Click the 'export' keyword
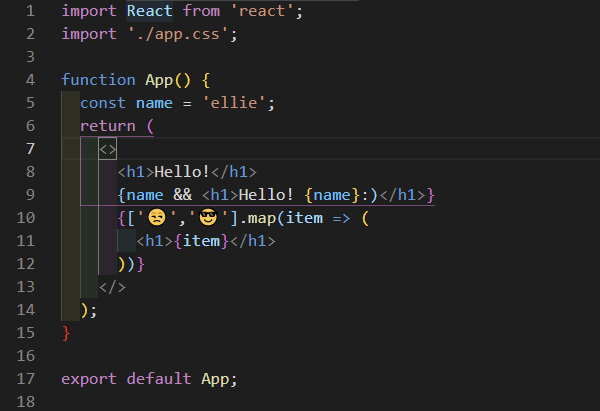Viewport: 600px width, 411px height. pos(89,379)
